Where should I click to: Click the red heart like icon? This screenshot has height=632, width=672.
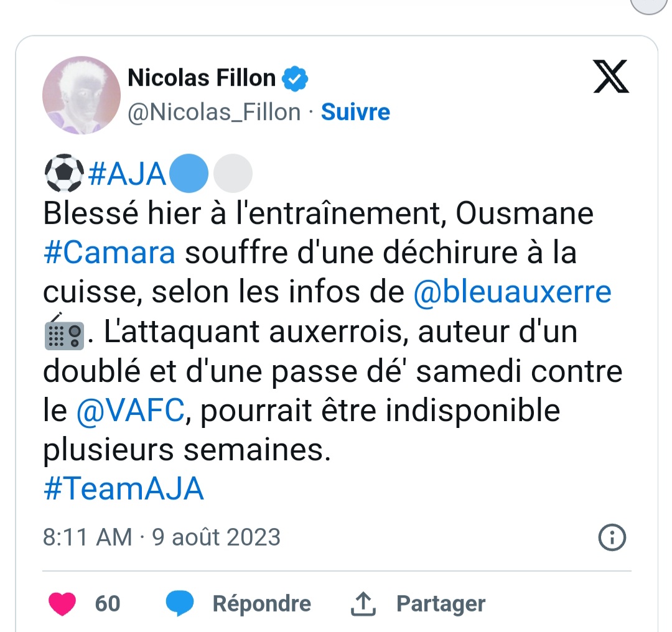coord(62,603)
